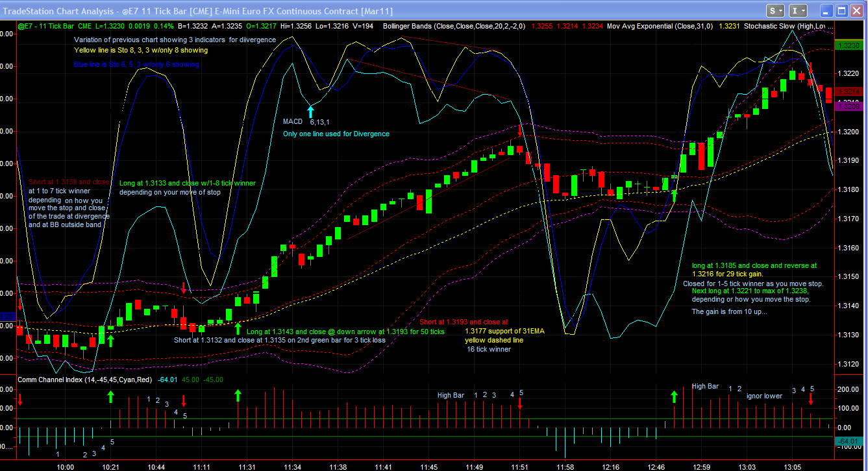Image resolution: width=868 pixels, height=471 pixels.
Task: Click the 11:58 time axis label
Action: click(x=565, y=466)
